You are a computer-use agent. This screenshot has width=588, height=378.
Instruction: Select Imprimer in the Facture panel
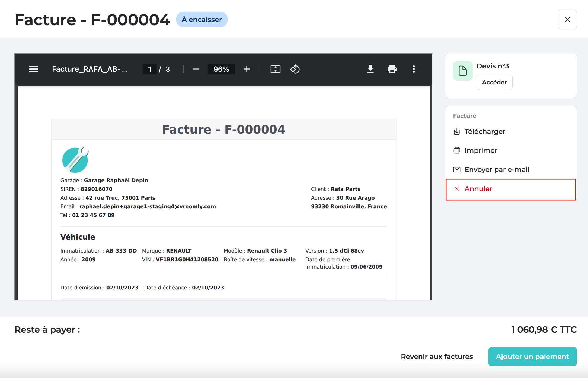point(475,150)
